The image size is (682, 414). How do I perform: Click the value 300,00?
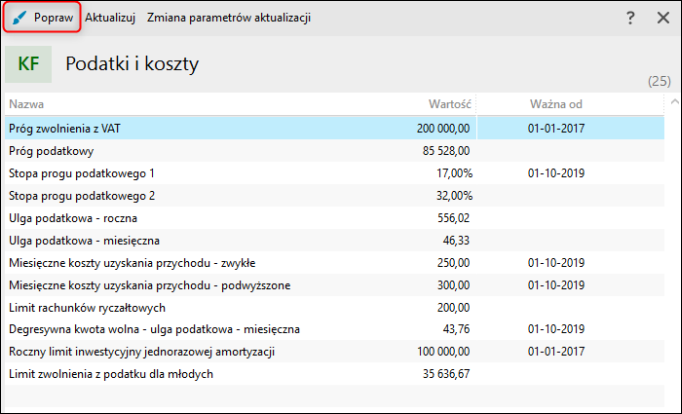tap(454, 286)
